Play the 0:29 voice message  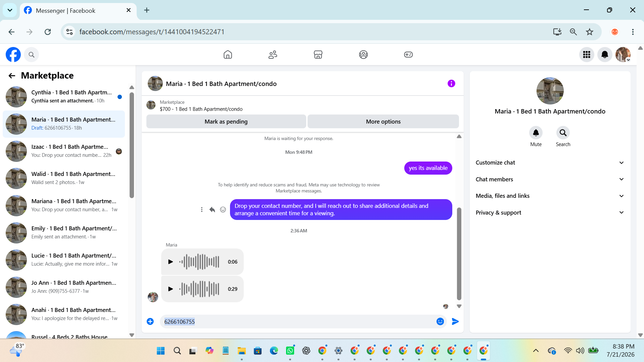pyautogui.click(x=171, y=289)
